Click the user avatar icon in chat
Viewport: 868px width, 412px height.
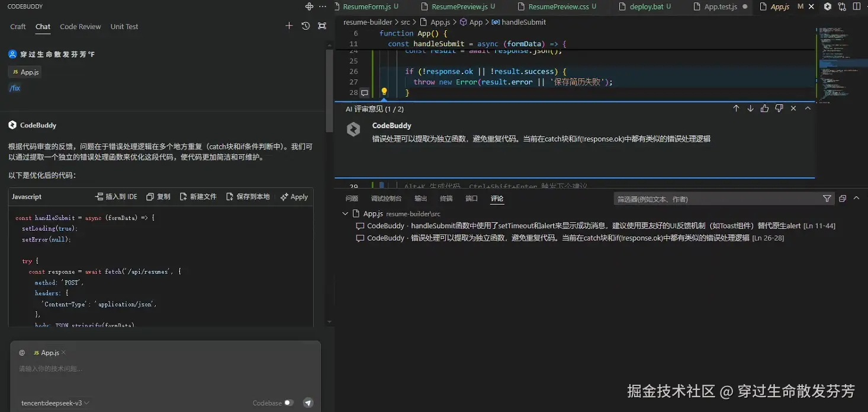12,54
